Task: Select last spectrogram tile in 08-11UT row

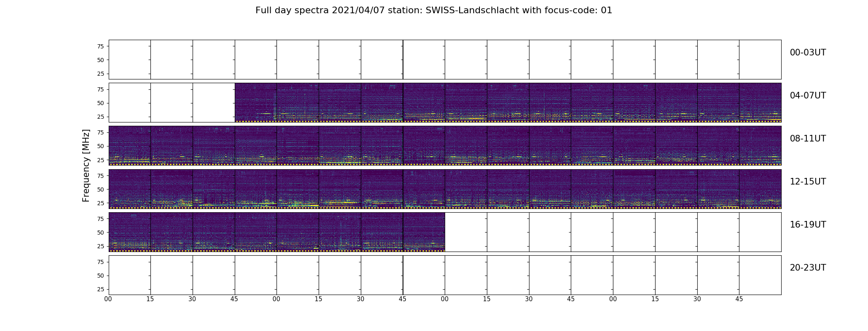Action: [760, 146]
